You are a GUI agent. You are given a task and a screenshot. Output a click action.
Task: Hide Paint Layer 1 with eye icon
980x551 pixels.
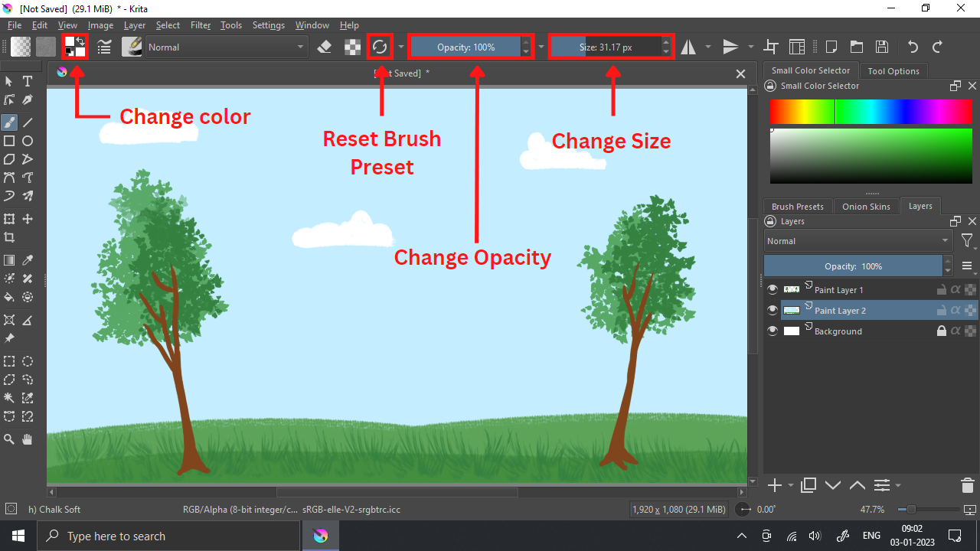pyautogui.click(x=773, y=289)
